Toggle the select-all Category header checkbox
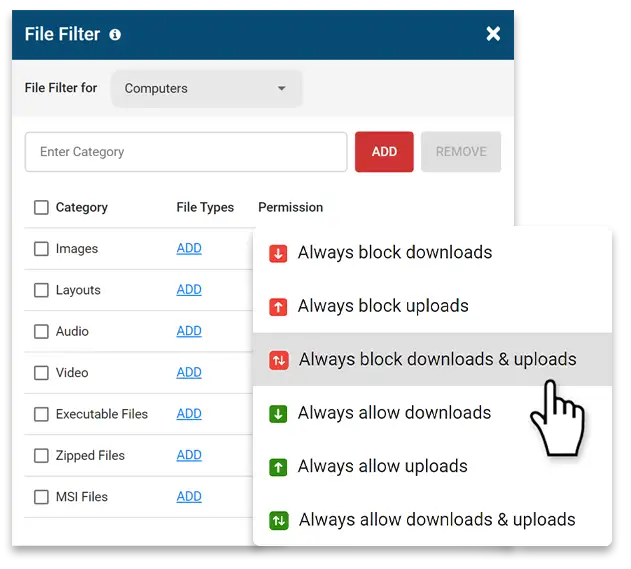 (x=41, y=208)
